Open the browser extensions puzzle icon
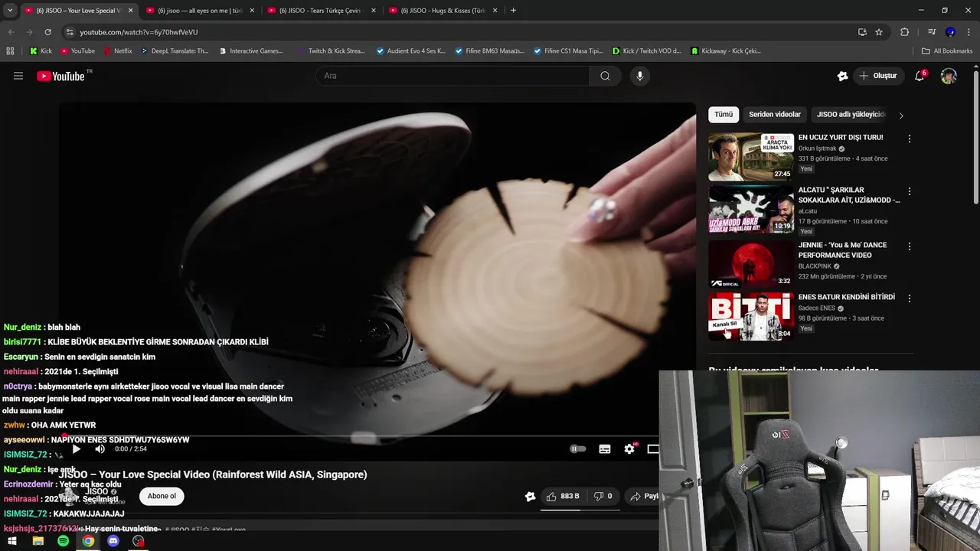 point(904,32)
